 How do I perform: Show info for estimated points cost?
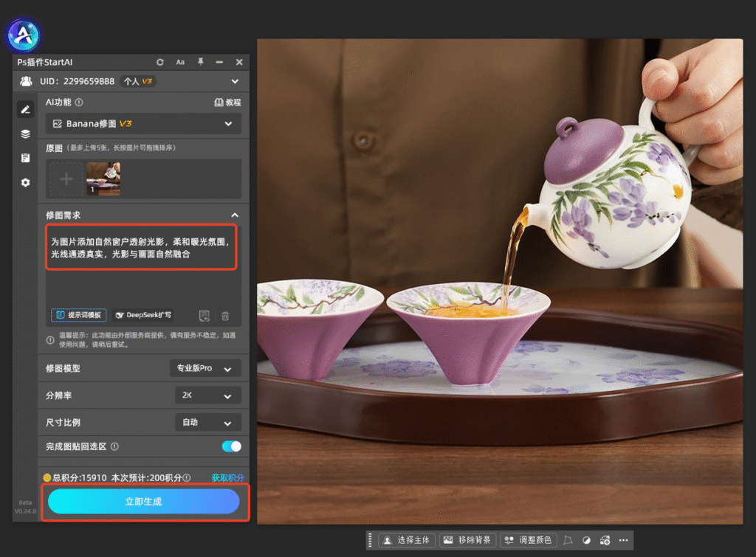(x=187, y=477)
